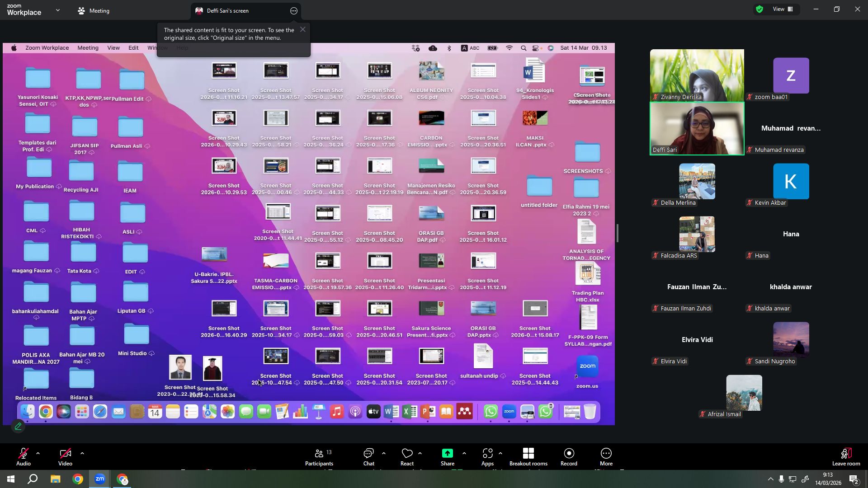Click Edit in the Mac menu bar

tap(133, 48)
